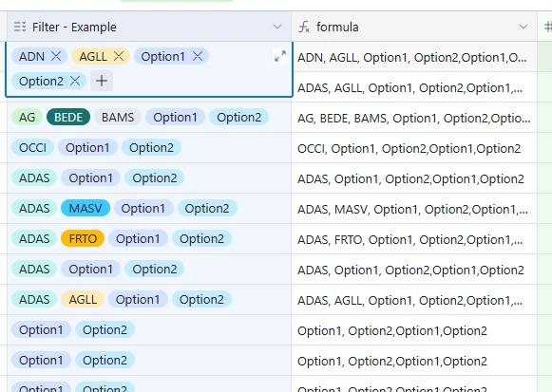
Task: Select the Filter - Example column header
Action: (x=149, y=27)
